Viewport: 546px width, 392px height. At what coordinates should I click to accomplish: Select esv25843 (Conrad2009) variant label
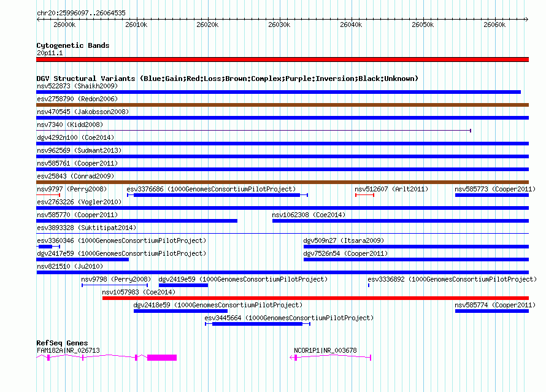(x=75, y=176)
